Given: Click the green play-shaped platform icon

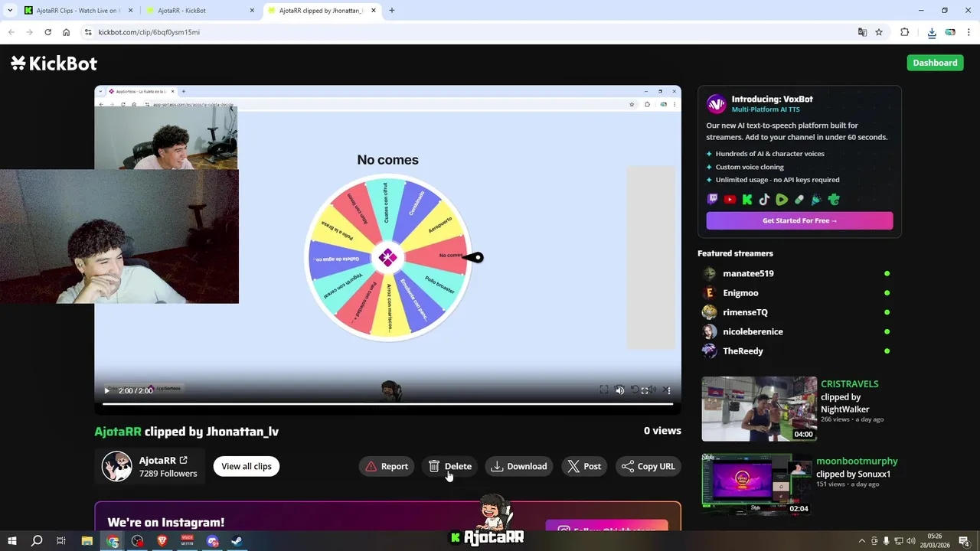Looking at the screenshot, I should click(x=782, y=200).
